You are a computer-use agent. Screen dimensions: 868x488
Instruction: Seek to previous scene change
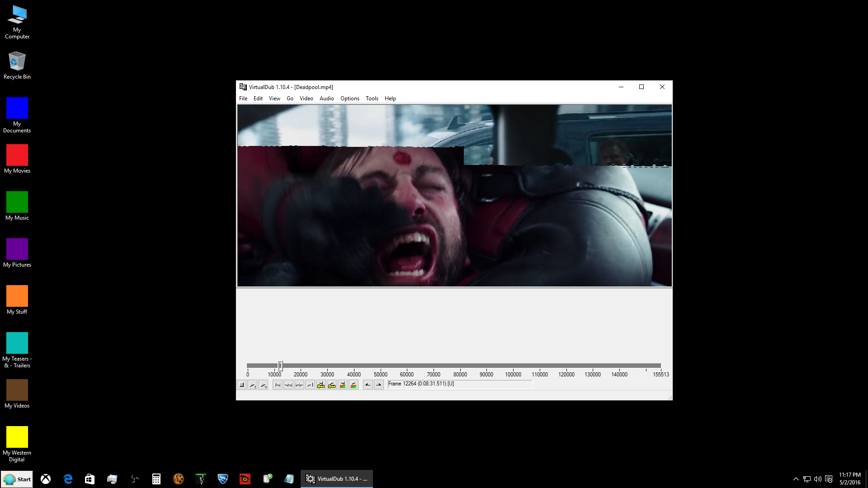pos(343,385)
